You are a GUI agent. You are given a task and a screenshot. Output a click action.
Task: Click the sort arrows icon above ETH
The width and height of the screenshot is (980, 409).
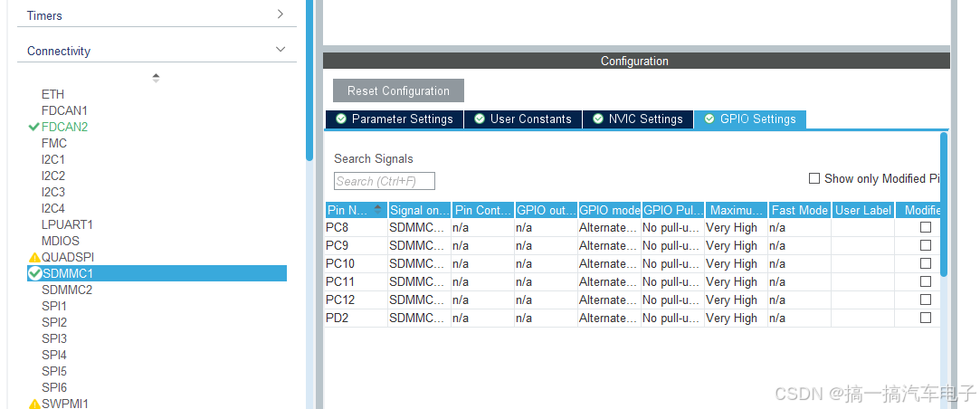156,78
